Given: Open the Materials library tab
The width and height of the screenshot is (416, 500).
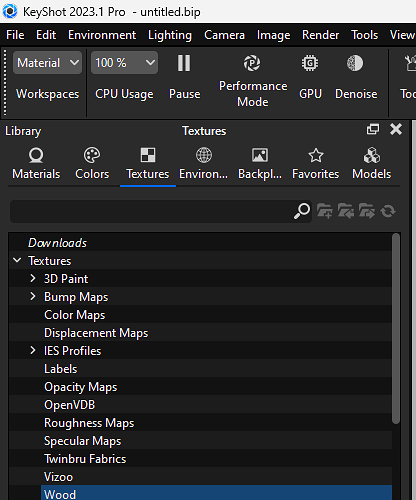Looking at the screenshot, I should pyautogui.click(x=36, y=164).
